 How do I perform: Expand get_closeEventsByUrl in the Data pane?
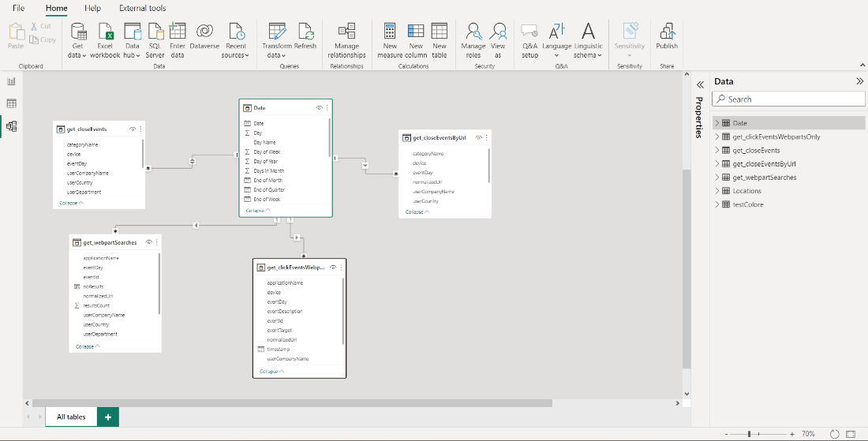pos(717,163)
